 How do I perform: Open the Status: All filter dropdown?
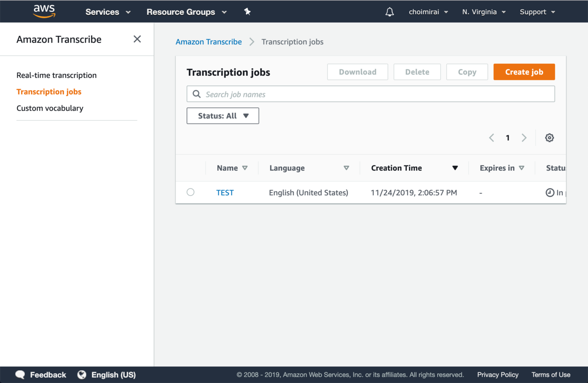(223, 116)
